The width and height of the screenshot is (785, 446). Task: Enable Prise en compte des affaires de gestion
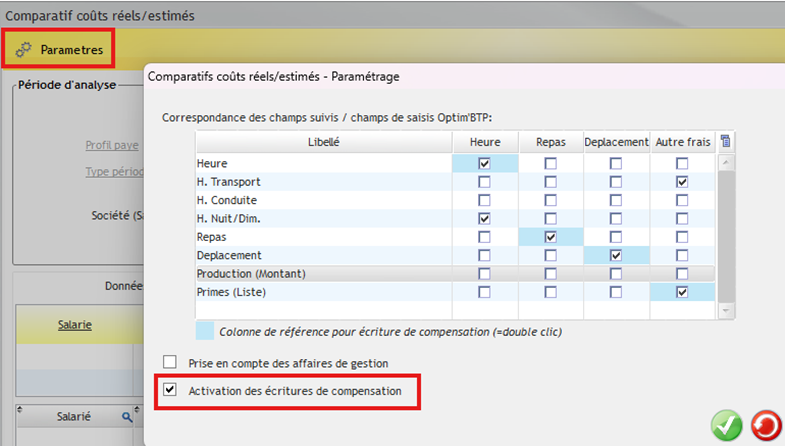170,361
